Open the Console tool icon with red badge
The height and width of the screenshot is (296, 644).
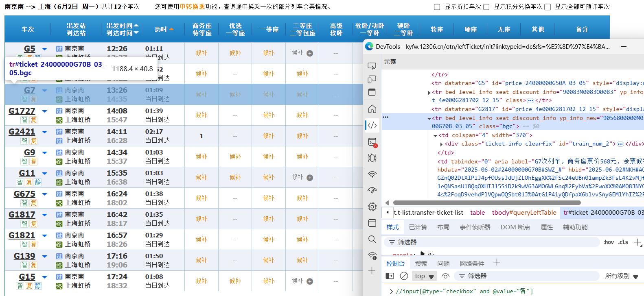click(x=372, y=141)
